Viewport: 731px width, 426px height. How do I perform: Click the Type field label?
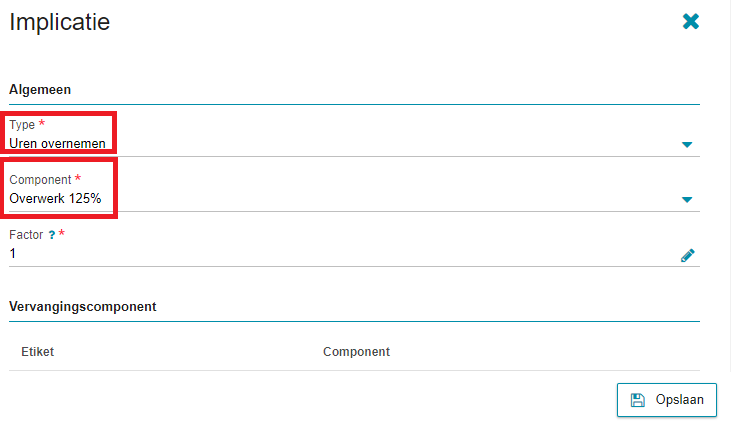[x=22, y=125]
